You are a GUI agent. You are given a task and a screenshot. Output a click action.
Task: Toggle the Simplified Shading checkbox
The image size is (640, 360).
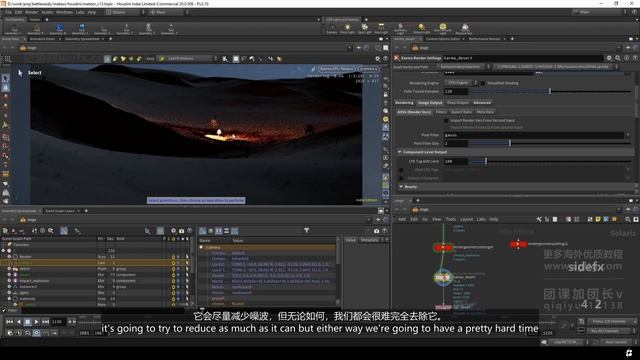point(483,83)
